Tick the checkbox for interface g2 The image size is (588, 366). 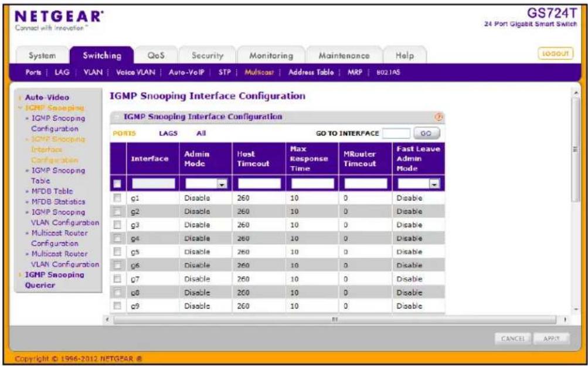(x=117, y=211)
